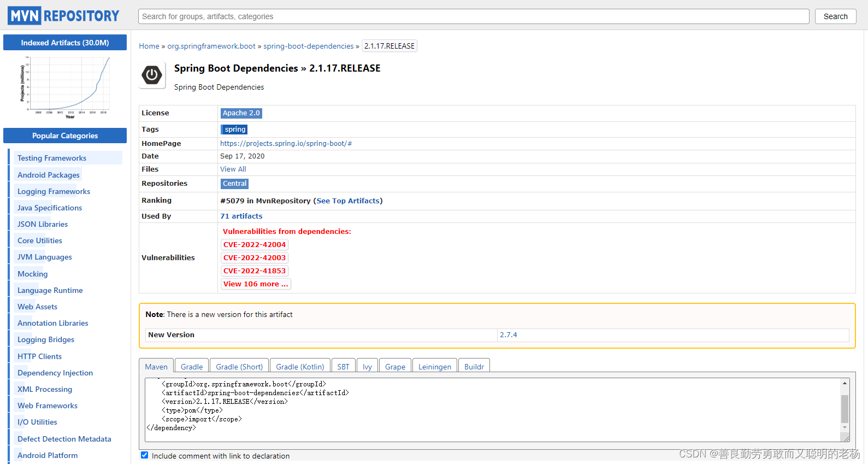This screenshot has width=868, height=464.
Task: Focus the artifact search field
Action: [474, 16]
